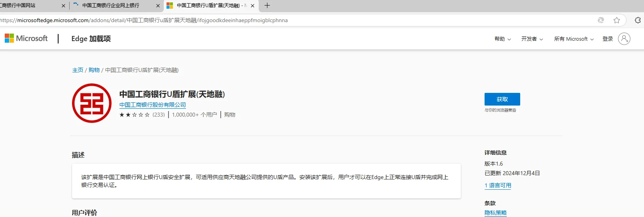Expand the 开发者 dropdown menu
The image size is (644, 217).
532,39
